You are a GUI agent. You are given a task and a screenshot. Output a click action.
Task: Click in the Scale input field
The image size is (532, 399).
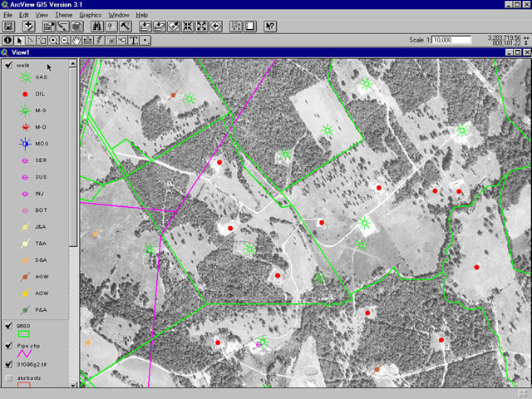pyautogui.click(x=453, y=40)
